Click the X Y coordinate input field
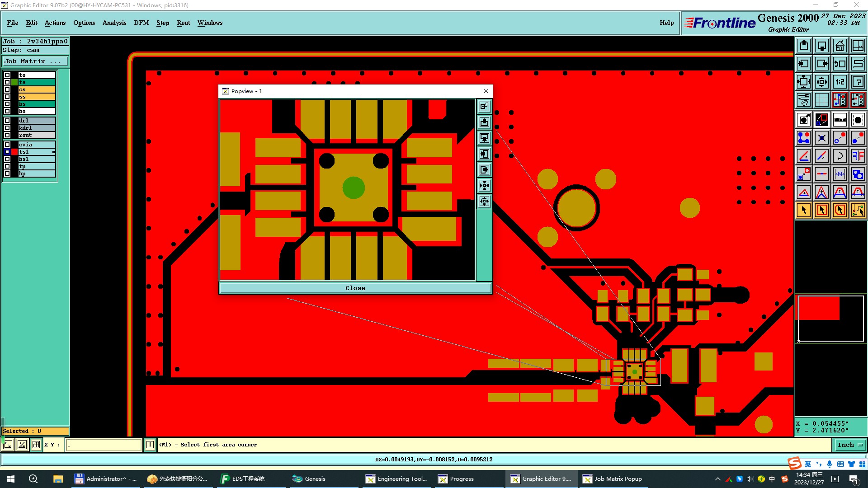The width and height of the screenshot is (868, 488). pos(104,445)
